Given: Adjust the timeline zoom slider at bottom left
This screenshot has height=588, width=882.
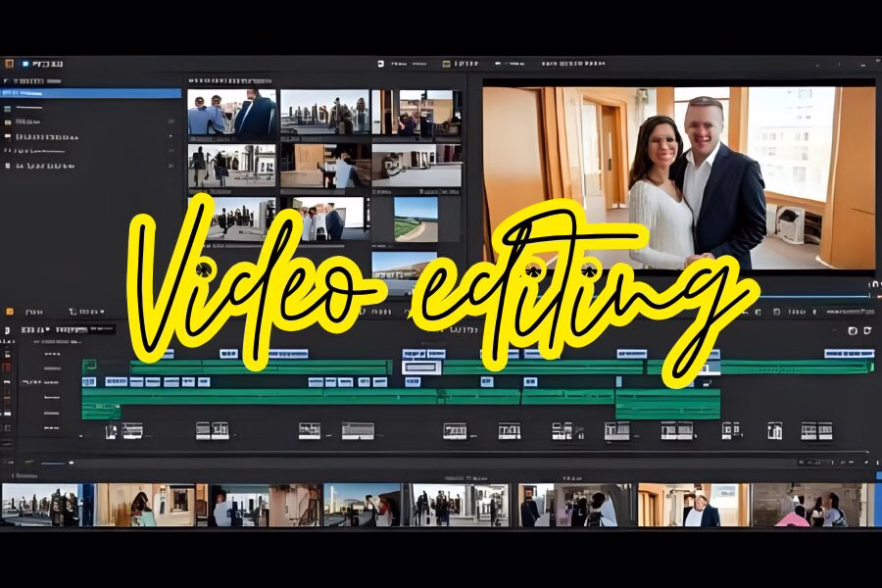Looking at the screenshot, I should (54, 463).
